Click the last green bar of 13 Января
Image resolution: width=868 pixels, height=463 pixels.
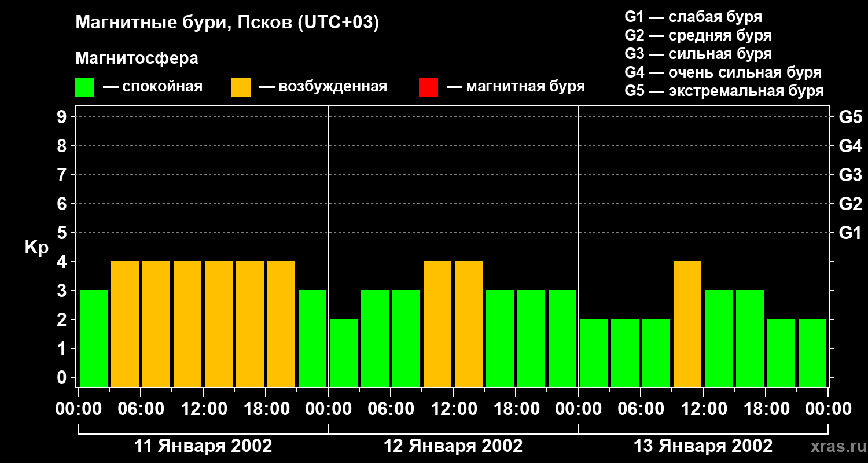[x=812, y=352]
